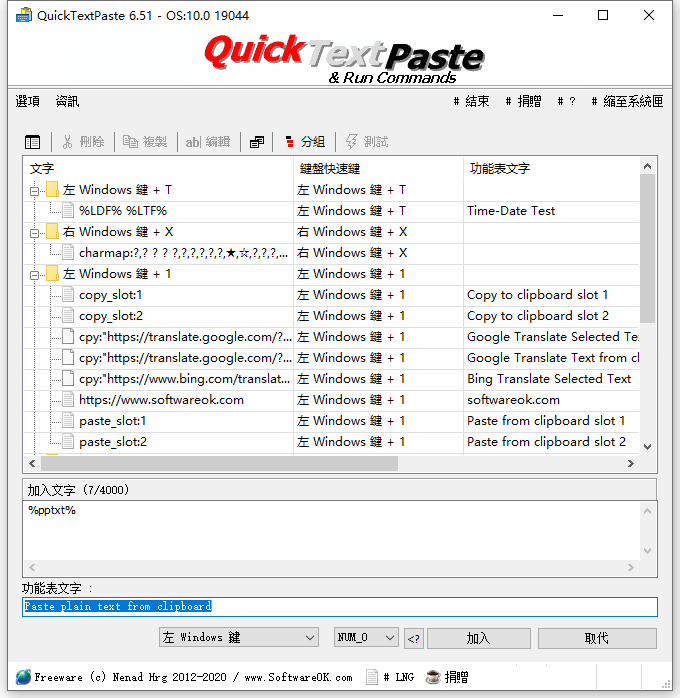Collapse the 右 Windows 鍵 + X group
Viewport: 680px width, 698px height.
click(x=34, y=233)
